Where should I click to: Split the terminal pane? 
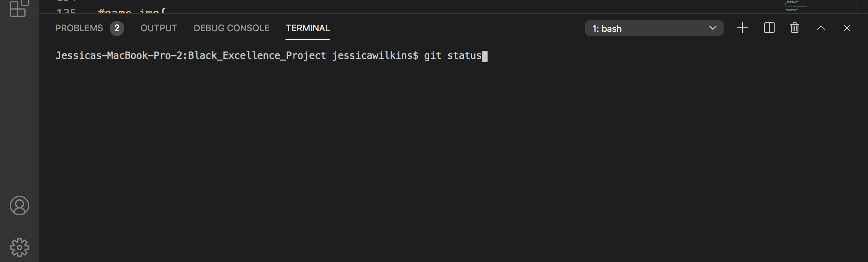769,28
